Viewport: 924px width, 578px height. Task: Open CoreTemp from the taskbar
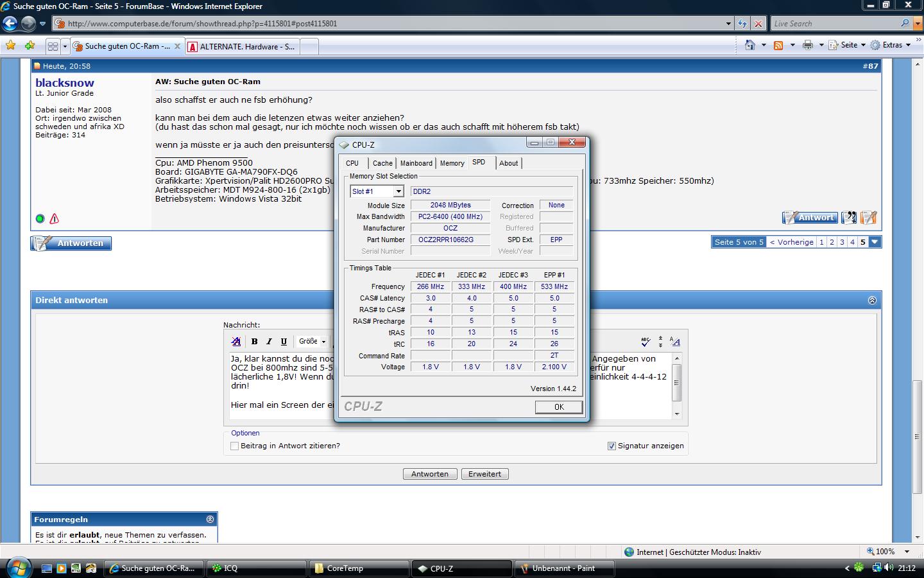(x=359, y=568)
